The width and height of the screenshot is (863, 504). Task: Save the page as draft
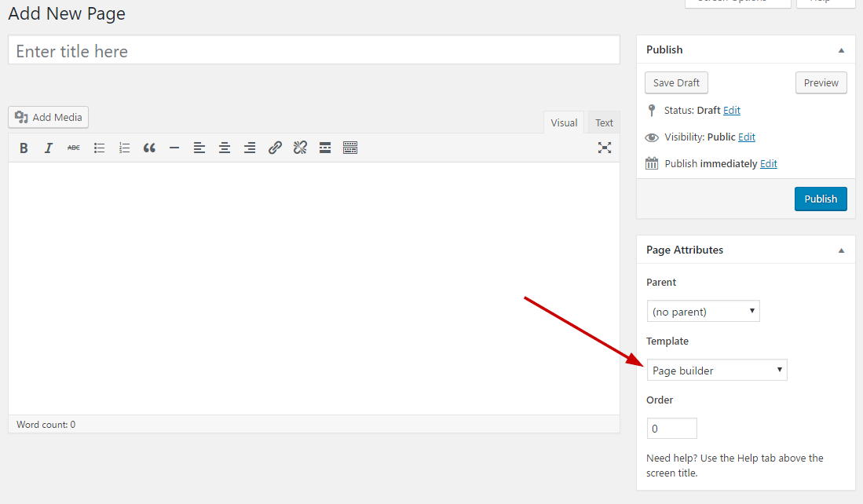coord(676,83)
